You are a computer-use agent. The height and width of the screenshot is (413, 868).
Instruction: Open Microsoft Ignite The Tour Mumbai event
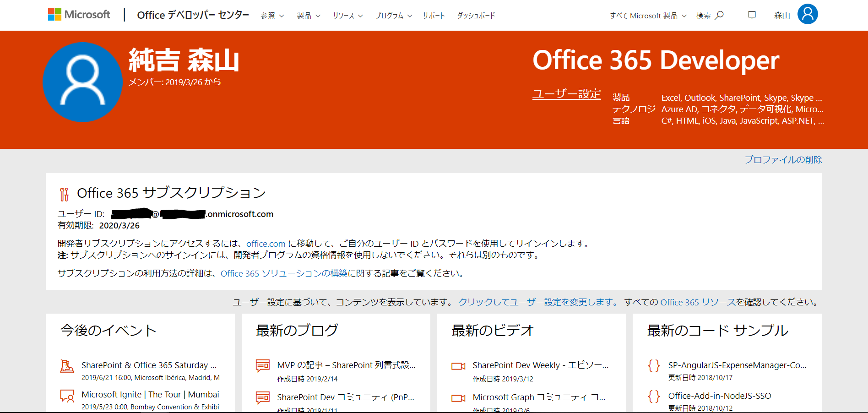[x=150, y=395]
